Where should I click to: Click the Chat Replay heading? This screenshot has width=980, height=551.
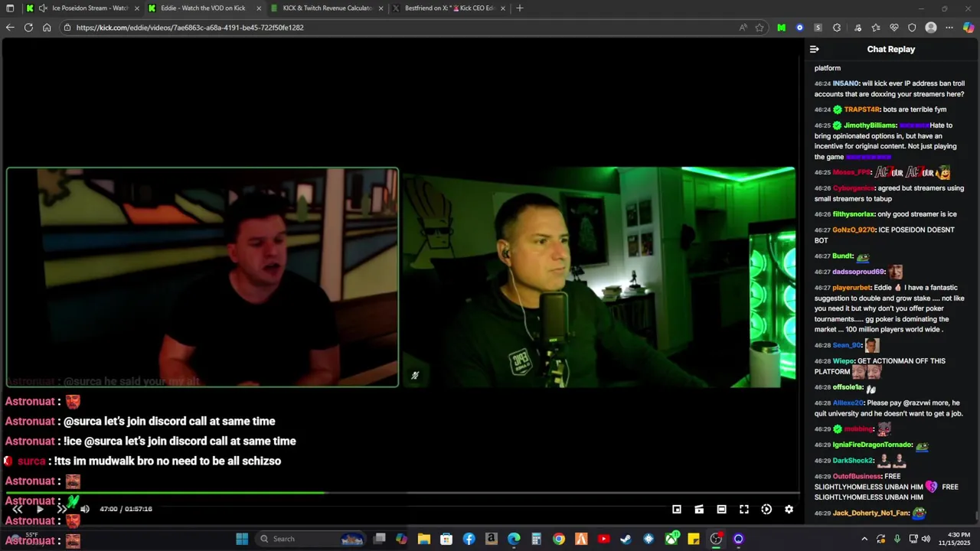pyautogui.click(x=890, y=49)
